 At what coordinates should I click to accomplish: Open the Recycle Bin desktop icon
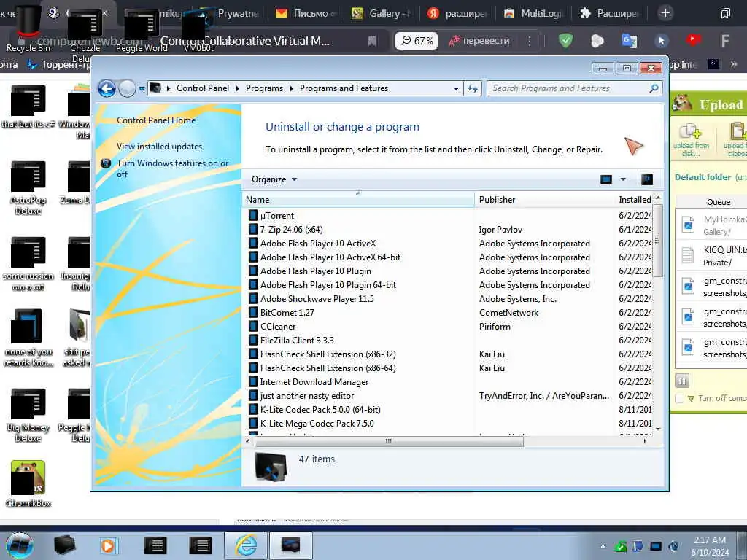[x=28, y=29]
